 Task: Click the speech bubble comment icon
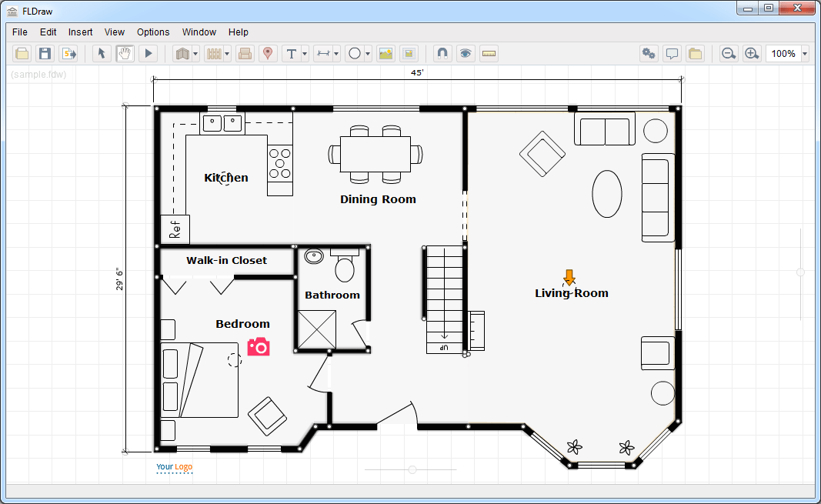672,53
